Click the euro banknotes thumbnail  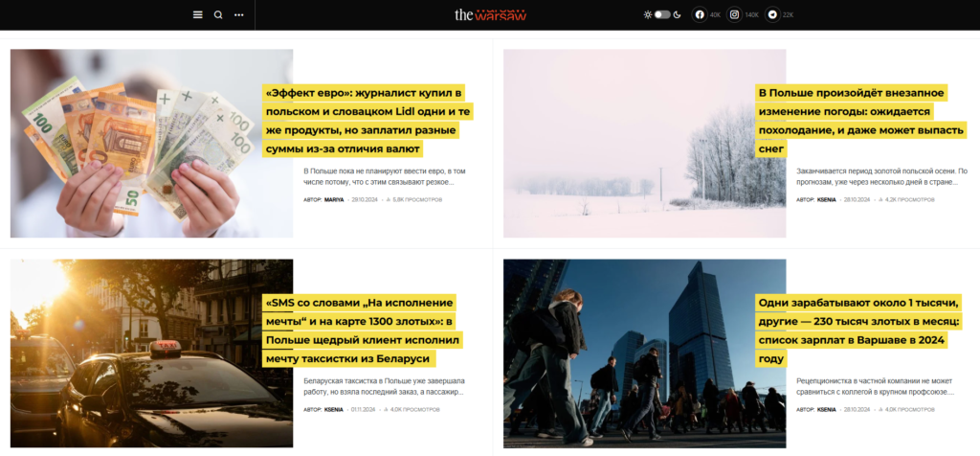click(x=151, y=144)
